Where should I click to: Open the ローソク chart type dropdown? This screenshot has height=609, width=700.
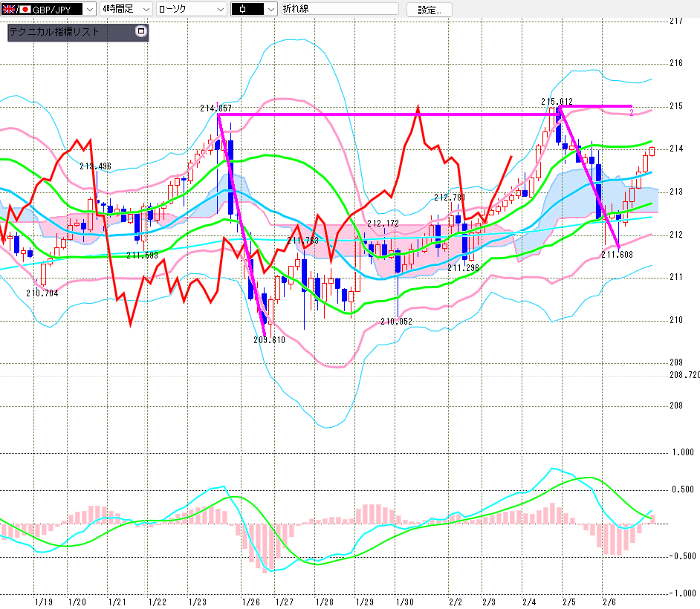[219, 9]
